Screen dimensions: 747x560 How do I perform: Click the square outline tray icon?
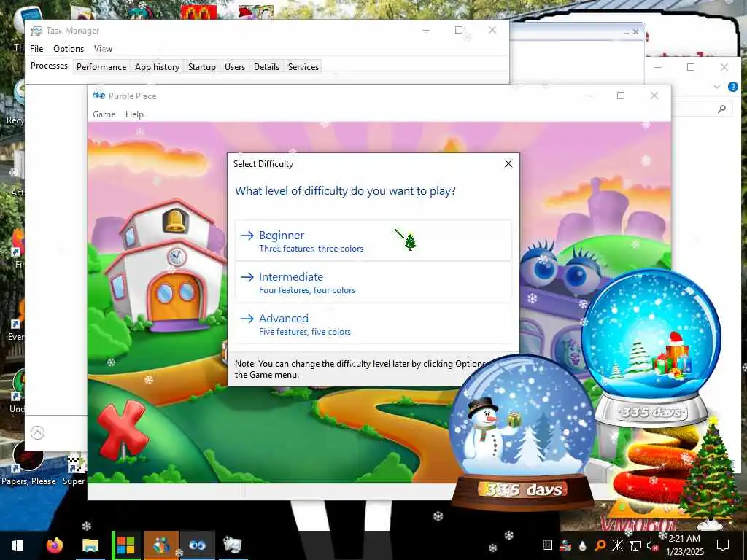[x=548, y=545]
